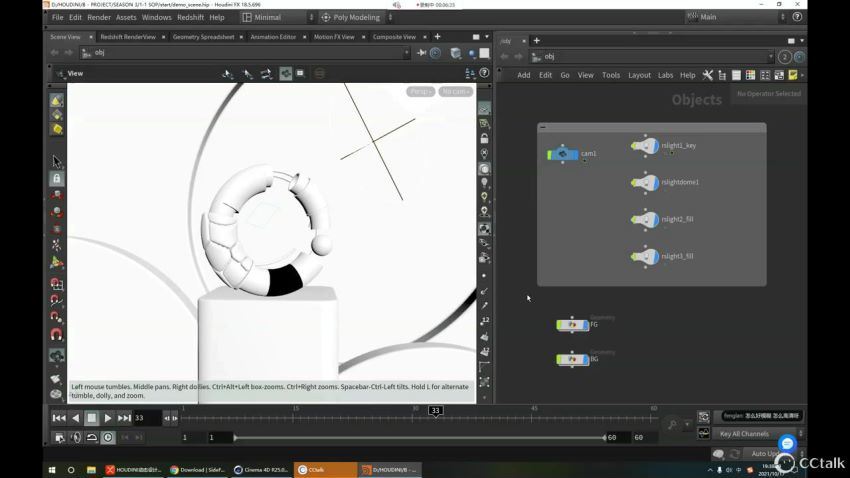Open the network editor Layout menu
The height and width of the screenshot is (478, 850).
[x=639, y=75]
